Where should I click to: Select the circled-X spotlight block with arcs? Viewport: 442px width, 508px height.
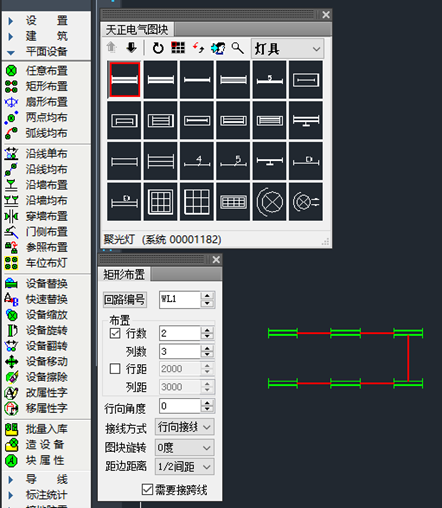coord(269,201)
